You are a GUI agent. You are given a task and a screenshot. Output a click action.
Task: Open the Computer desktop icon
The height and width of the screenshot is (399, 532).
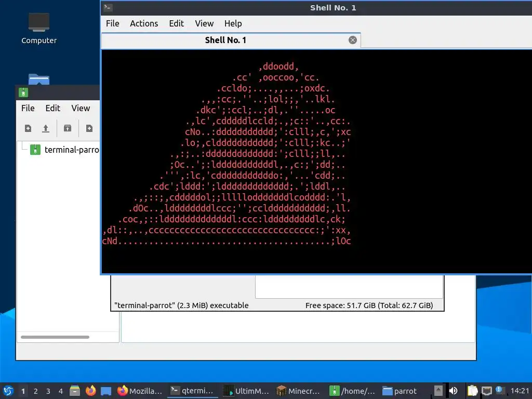[38, 29]
